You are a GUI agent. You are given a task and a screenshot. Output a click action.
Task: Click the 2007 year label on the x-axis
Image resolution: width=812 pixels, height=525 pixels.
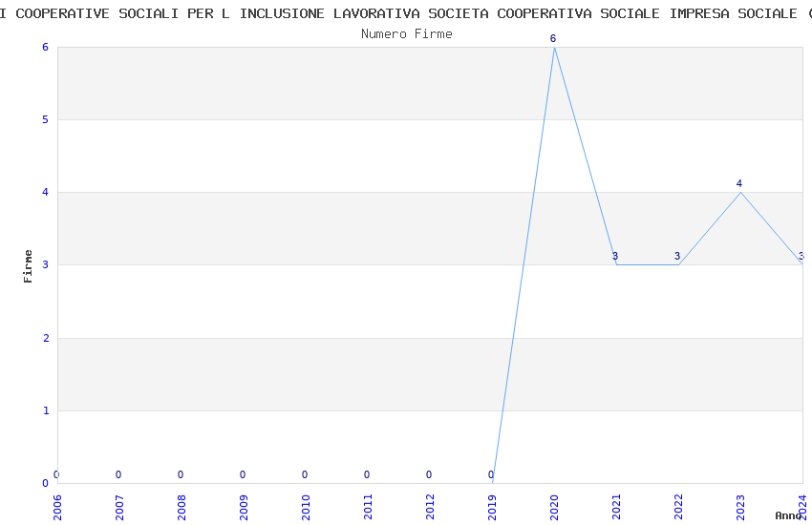pyautogui.click(x=119, y=507)
